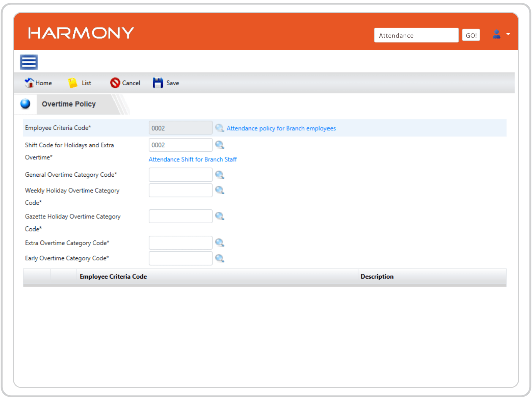Open Attendance Shift for Branch Staff link
Image resolution: width=532 pixels, height=400 pixels.
193,159
